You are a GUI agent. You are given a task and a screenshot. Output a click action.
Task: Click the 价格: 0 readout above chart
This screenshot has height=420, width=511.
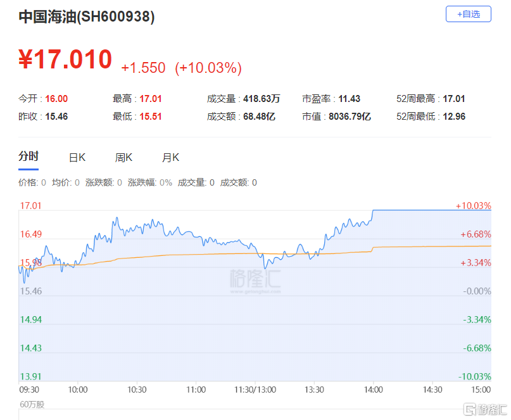tap(32, 182)
